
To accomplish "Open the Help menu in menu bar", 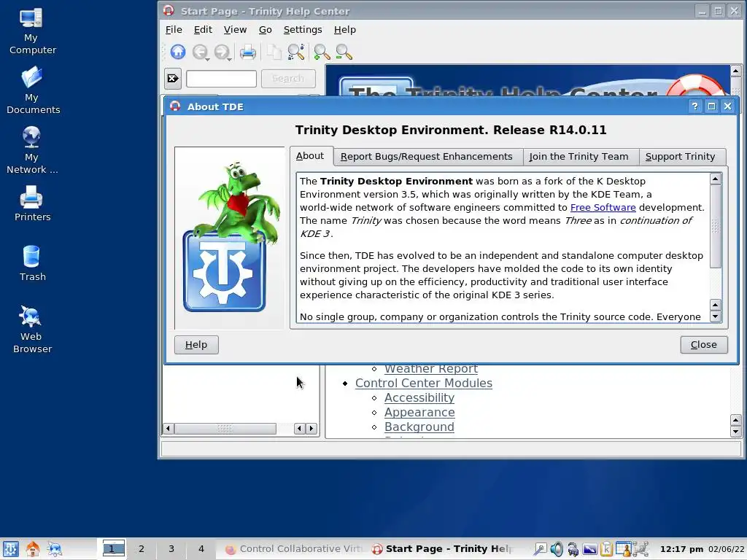I will pos(345,29).
